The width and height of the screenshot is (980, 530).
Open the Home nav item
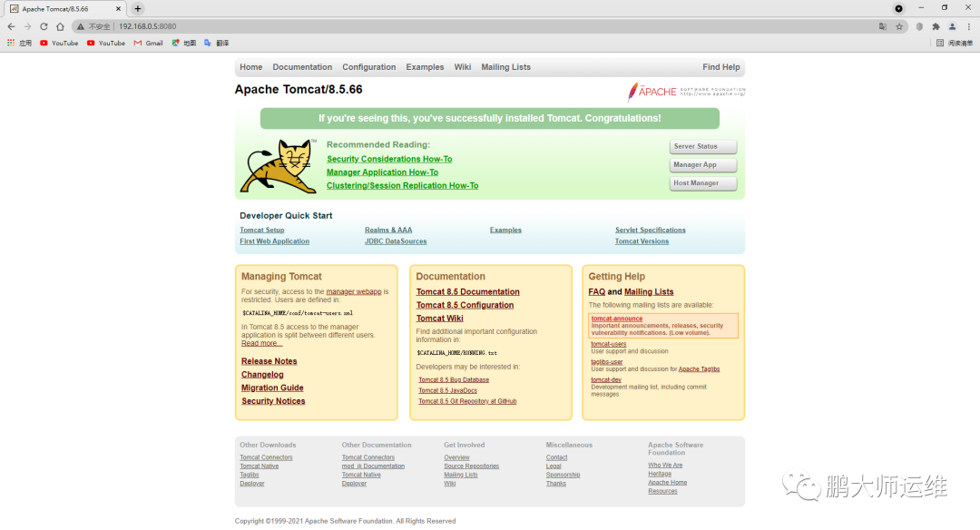(x=250, y=67)
